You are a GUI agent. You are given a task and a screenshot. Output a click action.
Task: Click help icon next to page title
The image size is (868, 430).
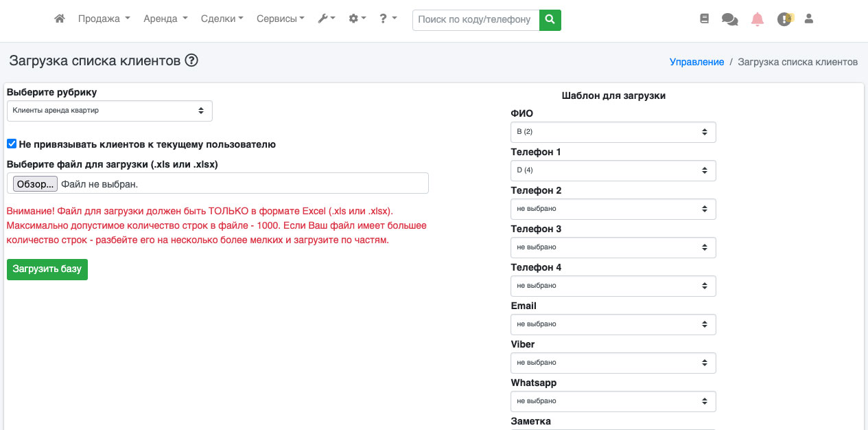click(191, 60)
